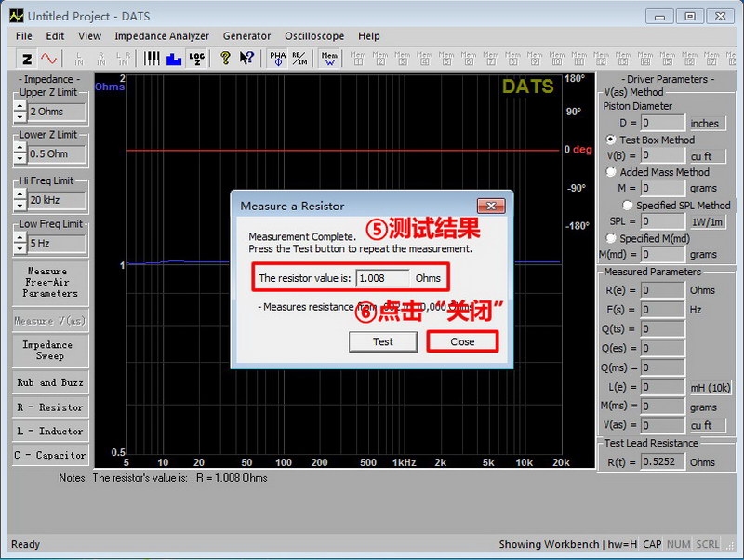Toggle the PHA phase display icon
The width and height of the screenshot is (744, 560).
click(x=277, y=59)
